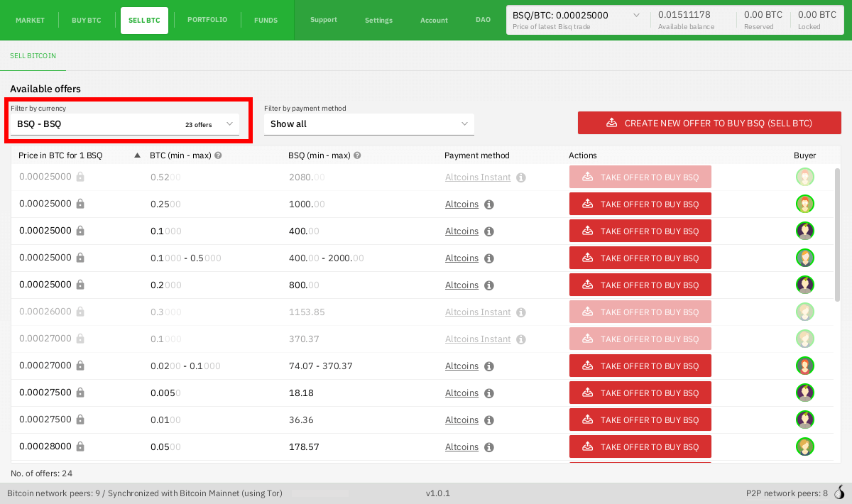The width and height of the screenshot is (852, 504).
Task: Open the PORTFOLIO tab
Action: pyautogui.click(x=207, y=20)
